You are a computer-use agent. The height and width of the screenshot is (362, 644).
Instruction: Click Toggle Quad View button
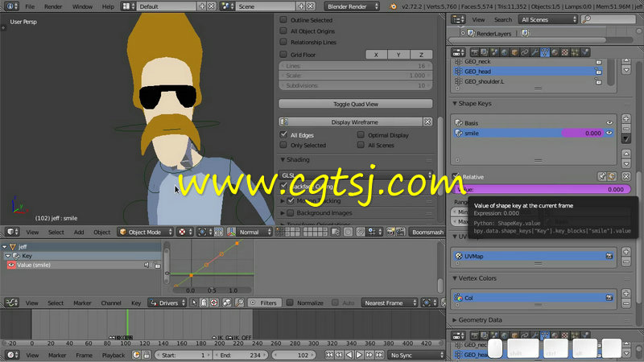click(356, 104)
